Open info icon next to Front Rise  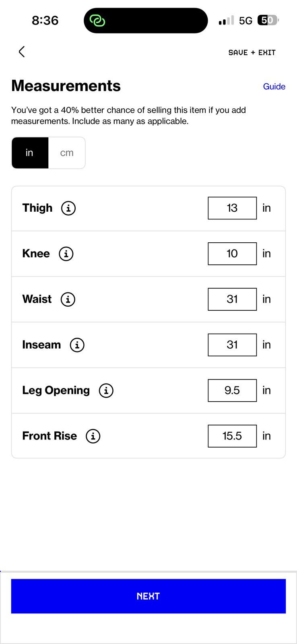[93, 436]
